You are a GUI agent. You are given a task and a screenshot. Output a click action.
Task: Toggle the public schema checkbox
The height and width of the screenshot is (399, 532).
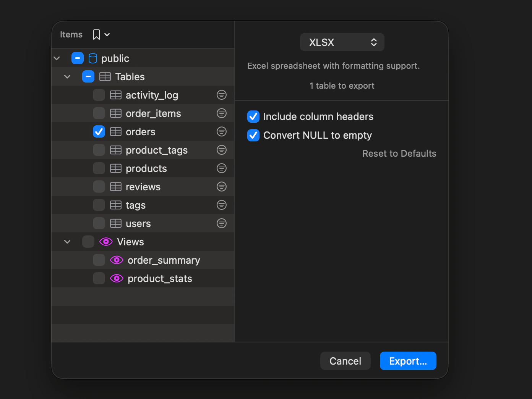(78, 58)
